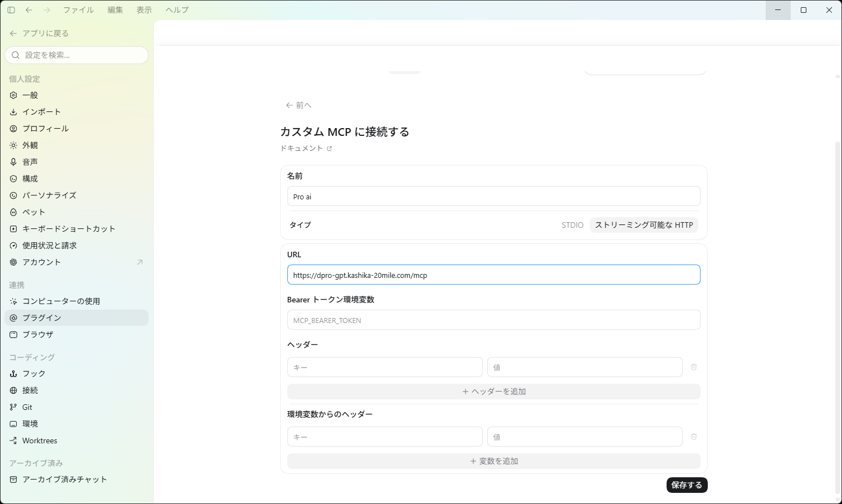This screenshot has height=504, width=842.
Task: Open パーソナライズ settings
Action: pyautogui.click(x=77, y=195)
